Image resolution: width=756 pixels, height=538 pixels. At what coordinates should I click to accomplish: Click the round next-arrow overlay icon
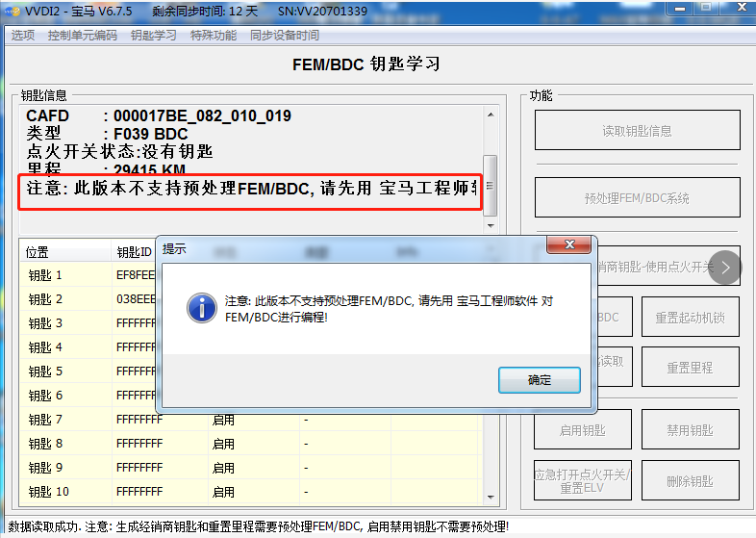pos(725,268)
